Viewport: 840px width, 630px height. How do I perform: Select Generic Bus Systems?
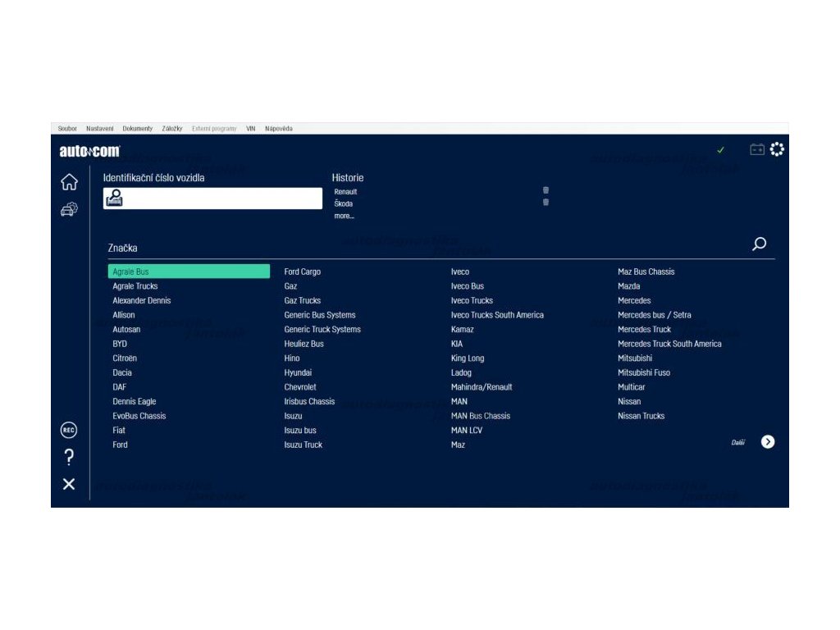pos(320,315)
